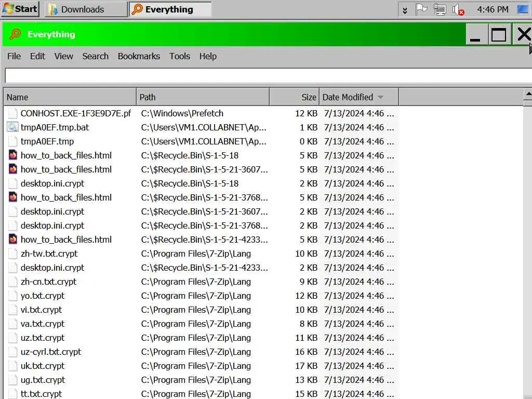Click the CONHOST.EXE-1F3E9D7E.pf file icon
Screen dimensions: 532x399
(12, 113)
